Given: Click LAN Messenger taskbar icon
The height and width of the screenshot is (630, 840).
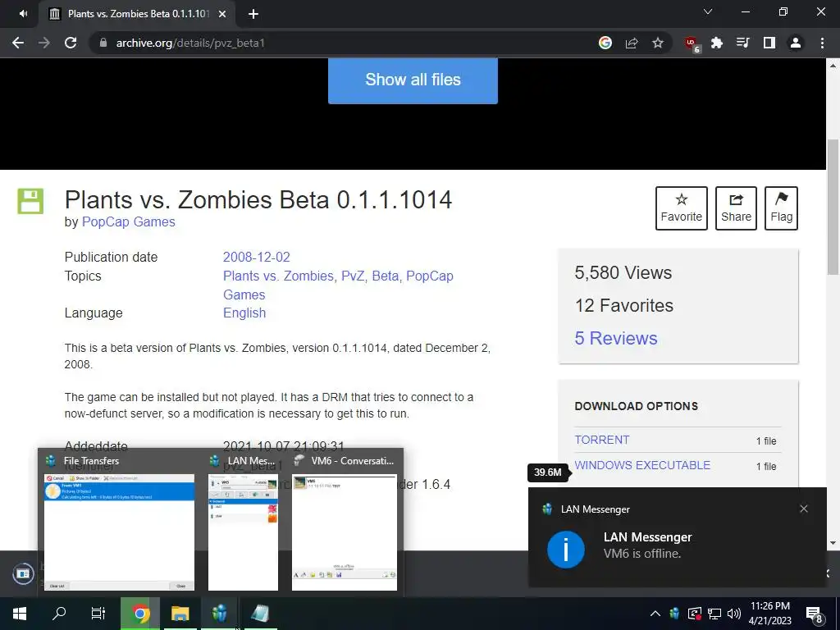Looking at the screenshot, I should 219,614.
